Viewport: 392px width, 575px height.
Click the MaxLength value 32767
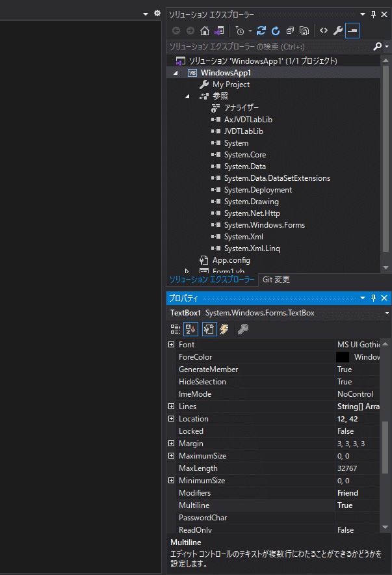point(347,468)
